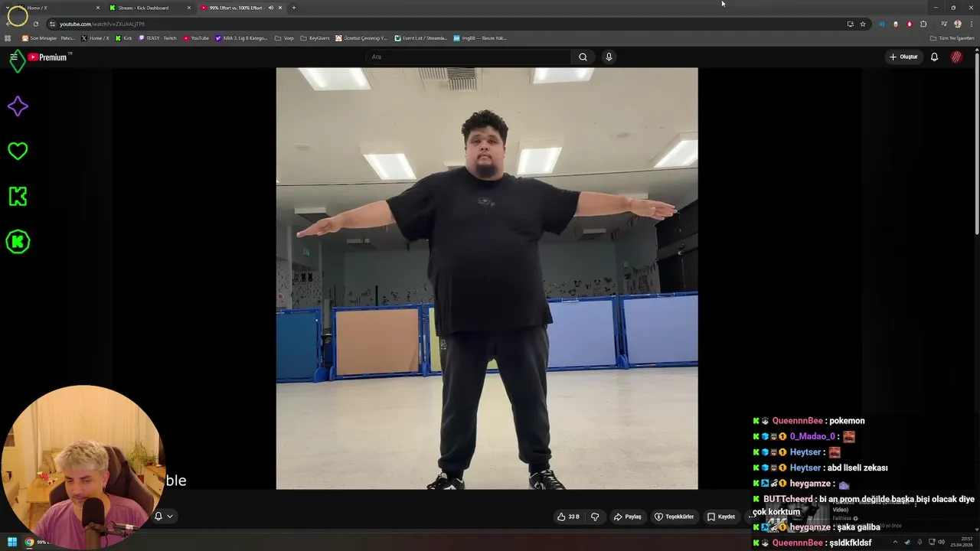This screenshot has width=980, height=551.
Task: Open the TEASY - Twitch bookmark
Action: tap(158, 37)
